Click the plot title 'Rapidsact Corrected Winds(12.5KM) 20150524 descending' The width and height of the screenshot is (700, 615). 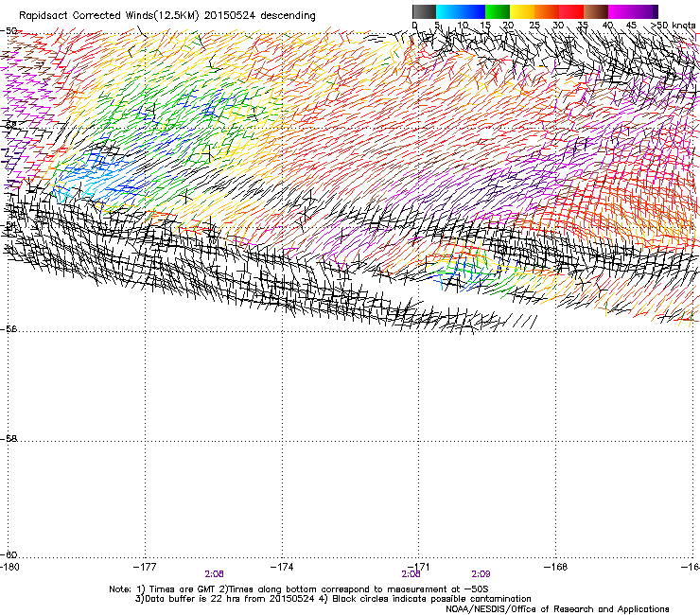(167, 16)
